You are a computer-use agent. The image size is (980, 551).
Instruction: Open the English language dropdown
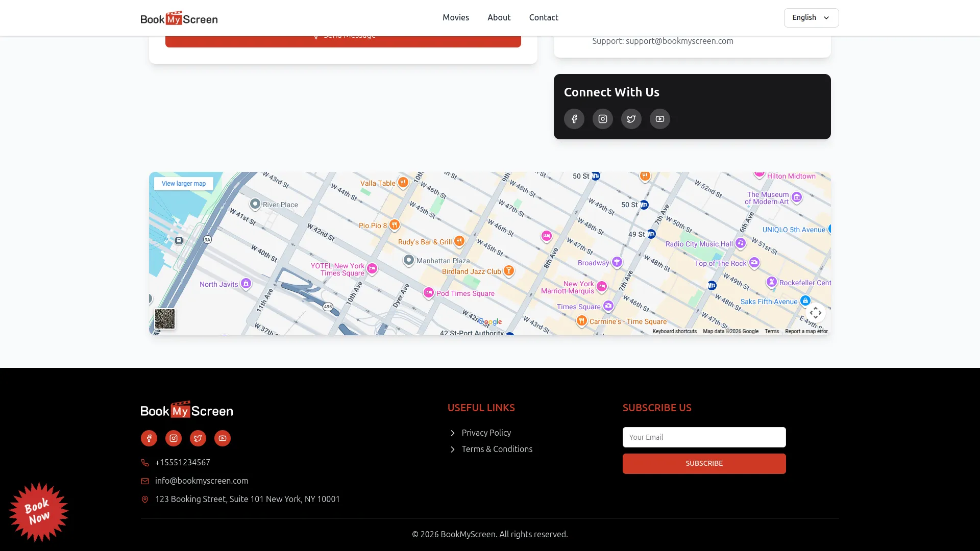811,17
